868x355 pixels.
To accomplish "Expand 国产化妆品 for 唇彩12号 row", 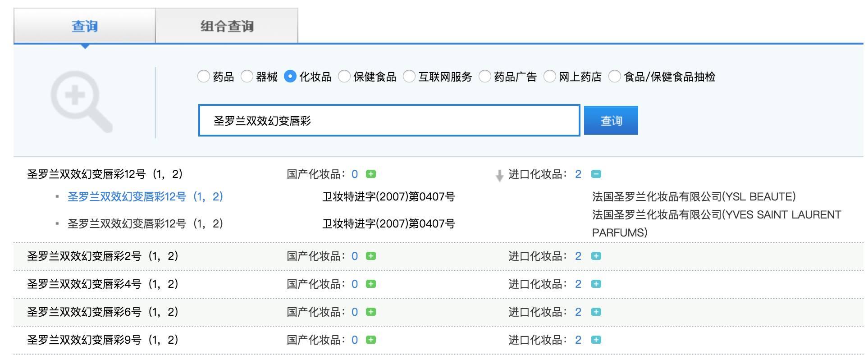I will pos(371,174).
